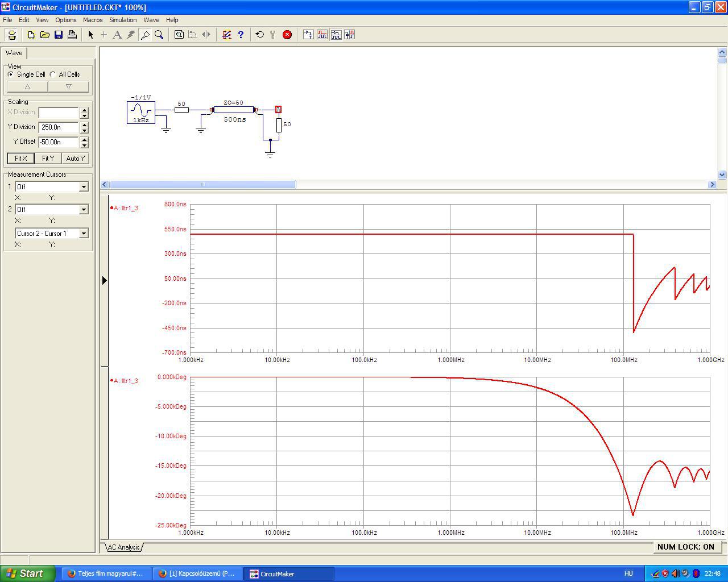Click the X Division spinner arrows
The width and height of the screenshot is (728, 582).
click(84, 113)
